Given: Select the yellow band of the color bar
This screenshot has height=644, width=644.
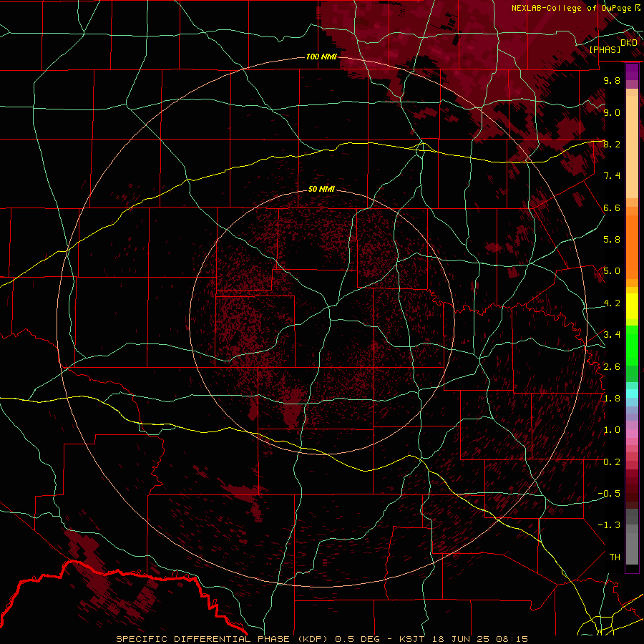Looking at the screenshot, I should coord(632,306).
